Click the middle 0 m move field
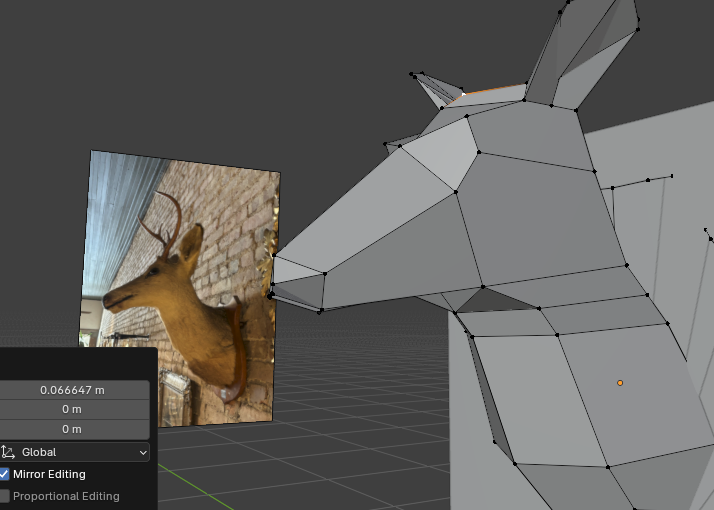This screenshot has height=510, width=714. tap(73, 409)
